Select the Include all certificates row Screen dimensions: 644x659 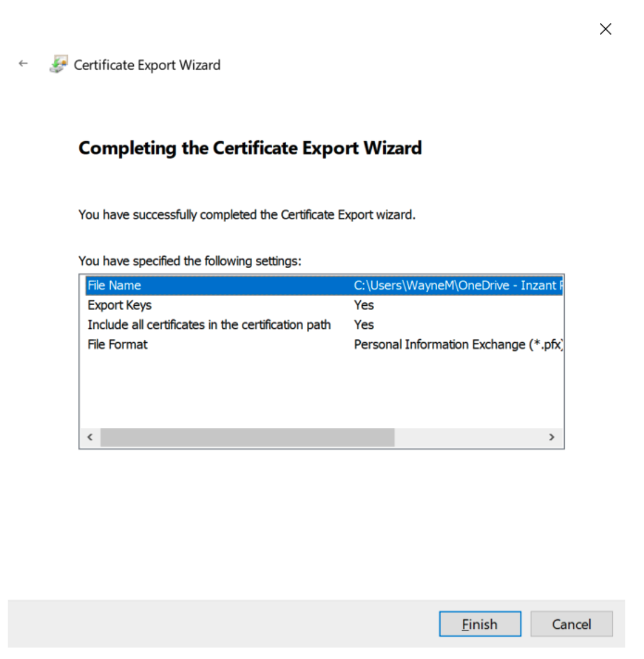[324, 325]
